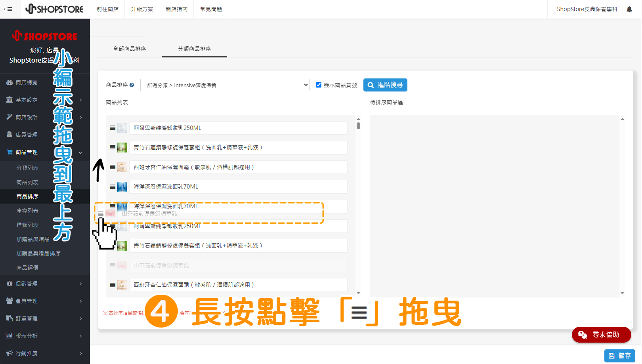This screenshot has width=642, height=364.
Task: Open the 尋求協助 help chat button
Action: click(601, 335)
